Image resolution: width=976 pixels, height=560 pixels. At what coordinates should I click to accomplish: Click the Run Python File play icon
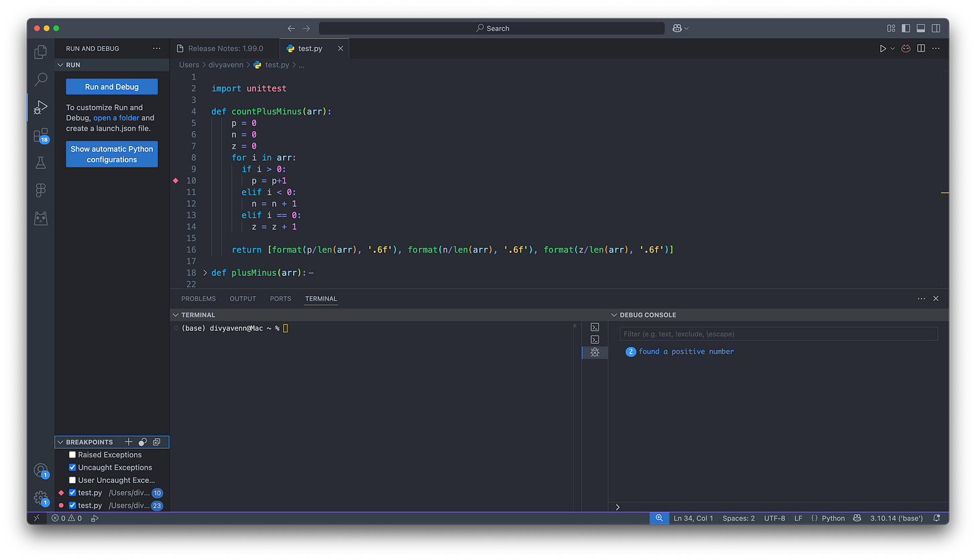(x=883, y=49)
